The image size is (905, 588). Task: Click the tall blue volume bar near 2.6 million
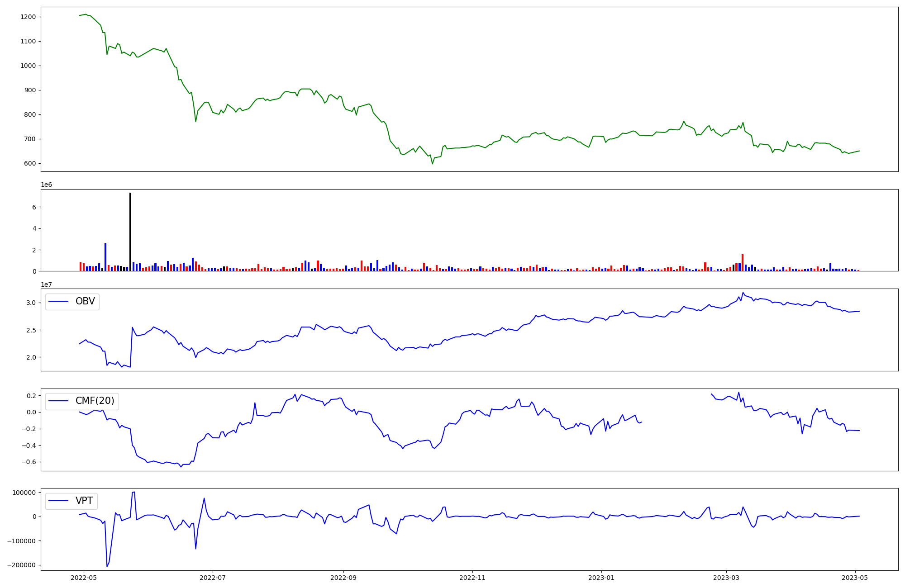pos(105,257)
